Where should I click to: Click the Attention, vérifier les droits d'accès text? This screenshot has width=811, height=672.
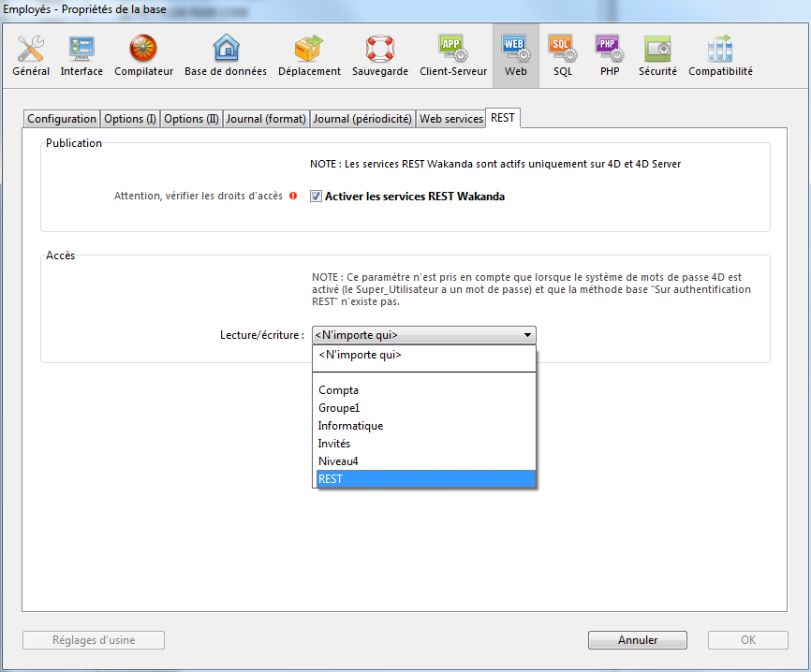(x=199, y=196)
